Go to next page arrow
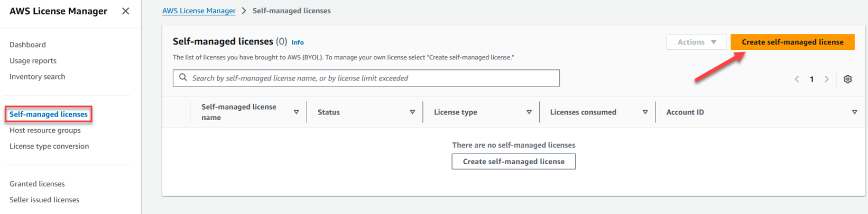The height and width of the screenshot is (214, 868). (827, 79)
